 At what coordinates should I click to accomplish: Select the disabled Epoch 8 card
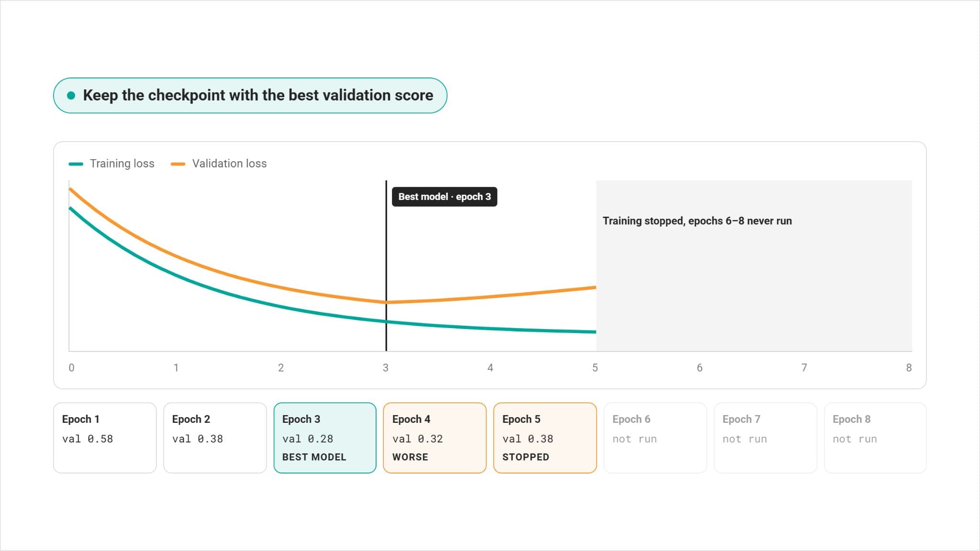875,438
